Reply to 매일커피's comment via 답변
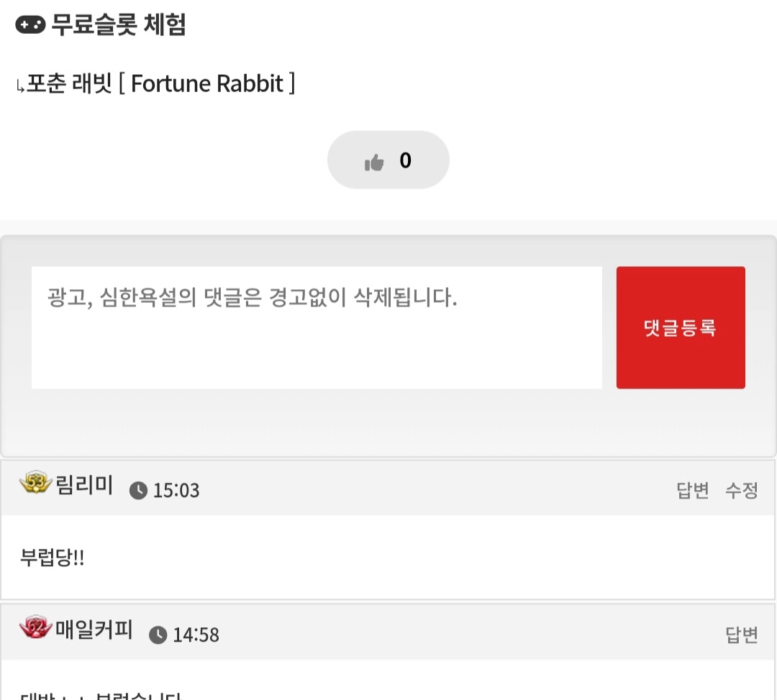 (x=741, y=635)
